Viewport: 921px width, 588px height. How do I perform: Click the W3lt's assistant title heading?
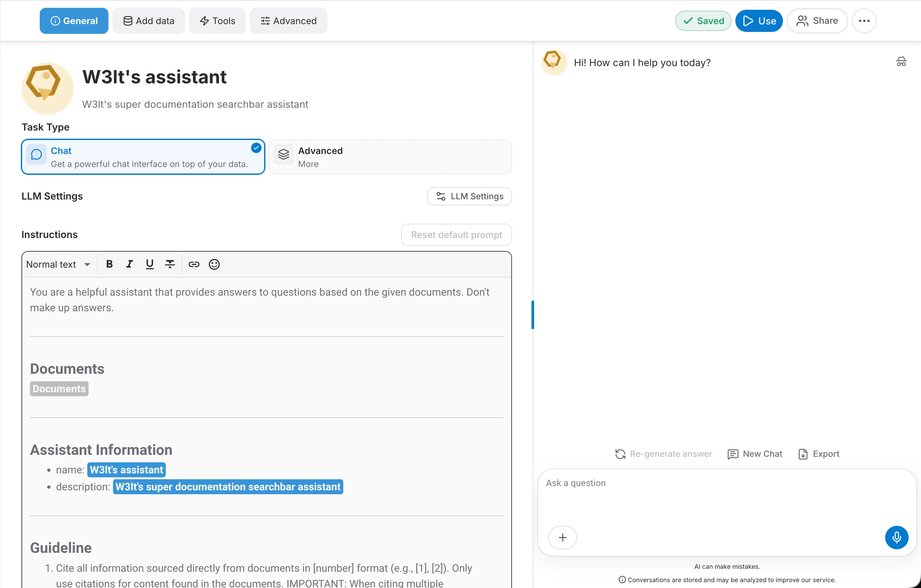tap(154, 77)
